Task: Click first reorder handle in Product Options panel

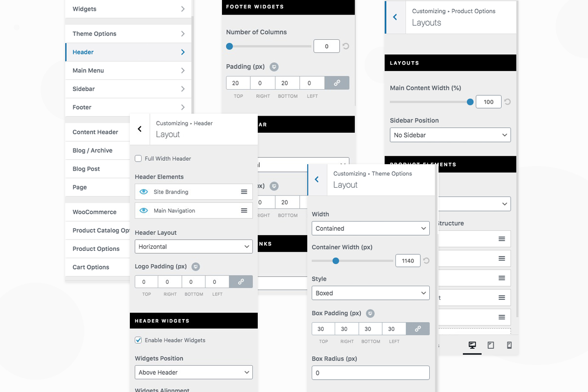Action: tap(502, 239)
